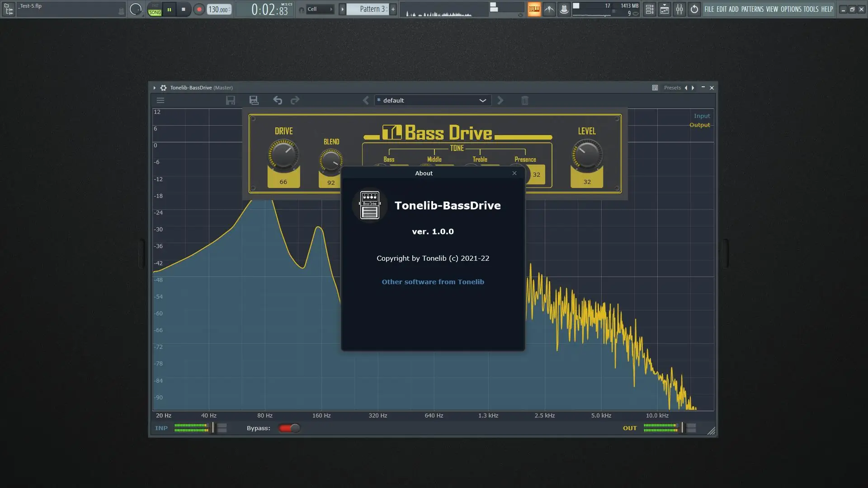Image resolution: width=868 pixels, height=488 pixels.
Task: Open the mixer window icon
Action: pos(679,9)
